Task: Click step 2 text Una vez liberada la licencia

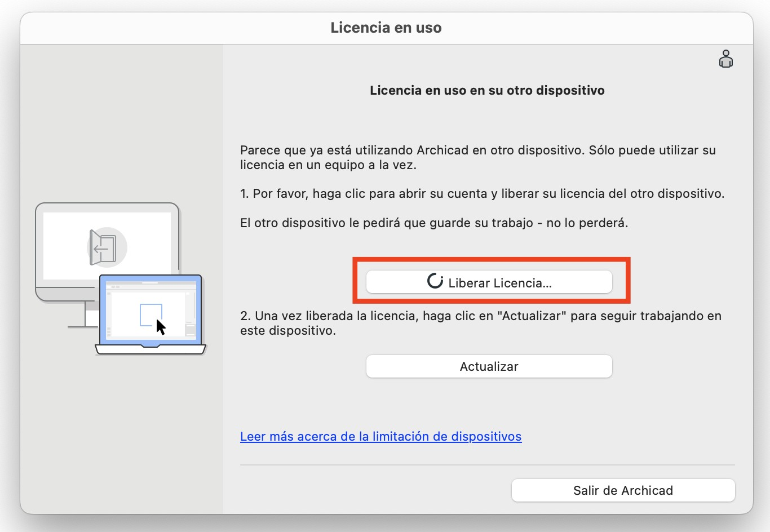Action: [x=480, y=323]
